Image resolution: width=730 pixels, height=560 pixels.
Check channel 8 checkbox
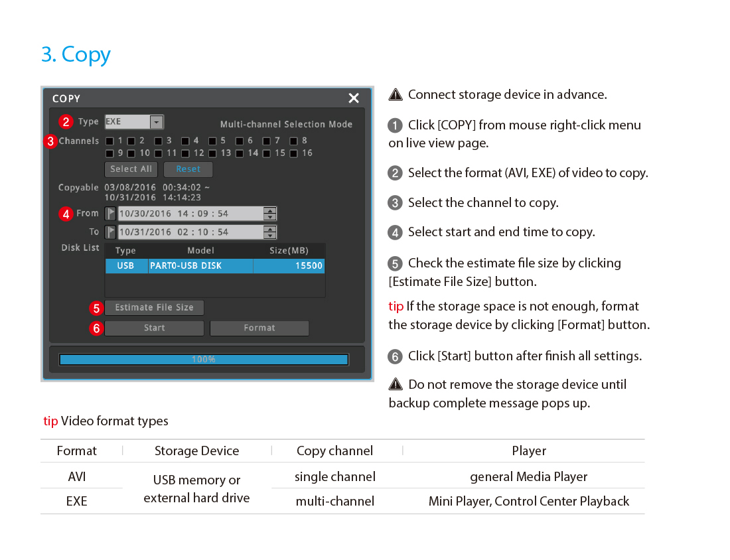(293, 141)
